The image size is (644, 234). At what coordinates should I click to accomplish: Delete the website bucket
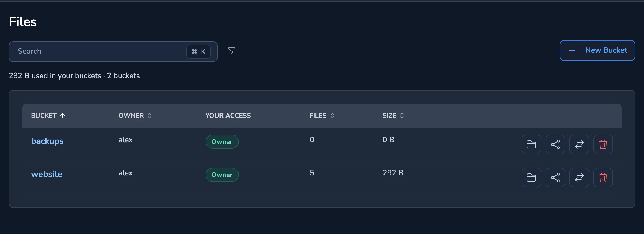pyautogui.click(x=603, y=178)
